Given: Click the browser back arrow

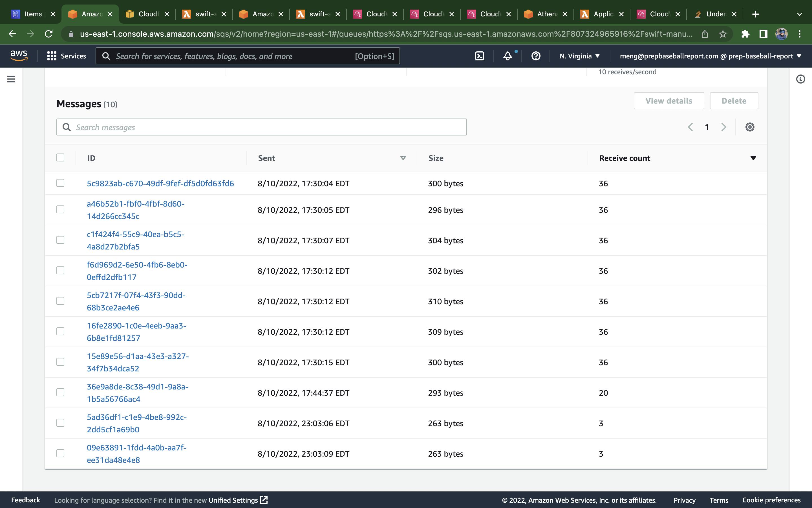Looking at the screenshot, I should point(12,34).
